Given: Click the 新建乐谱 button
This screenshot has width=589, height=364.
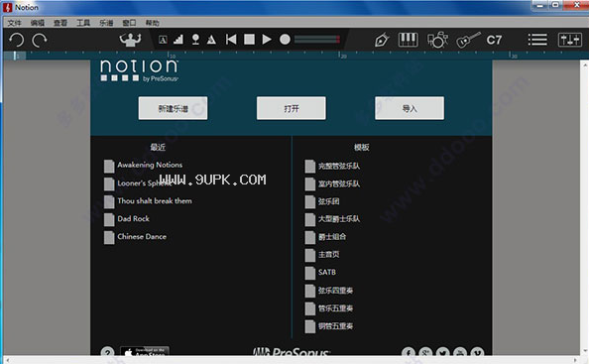Looking at the screenshot, I should [x=173, y=108].
